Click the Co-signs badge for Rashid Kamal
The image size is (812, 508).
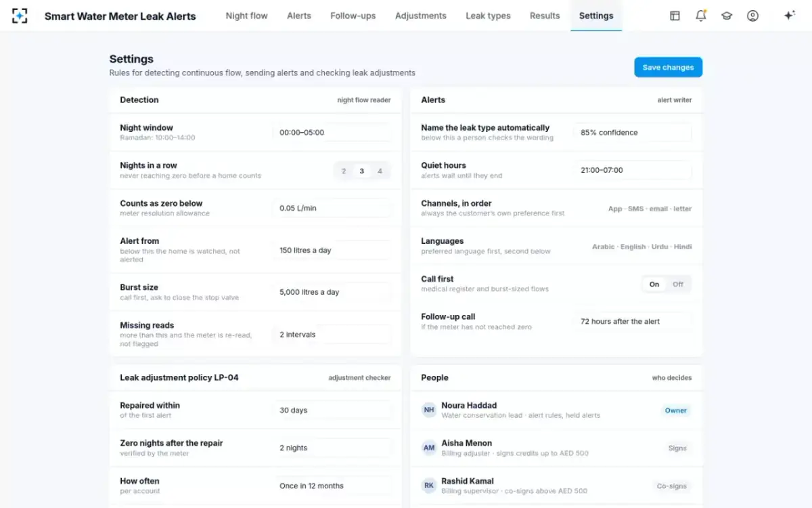[x=672, y=486]
